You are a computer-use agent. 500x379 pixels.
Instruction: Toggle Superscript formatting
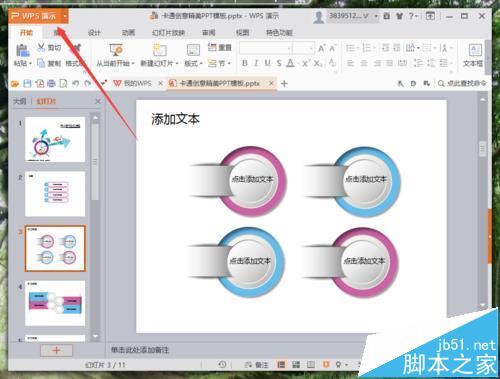click(x=306, y=63)
